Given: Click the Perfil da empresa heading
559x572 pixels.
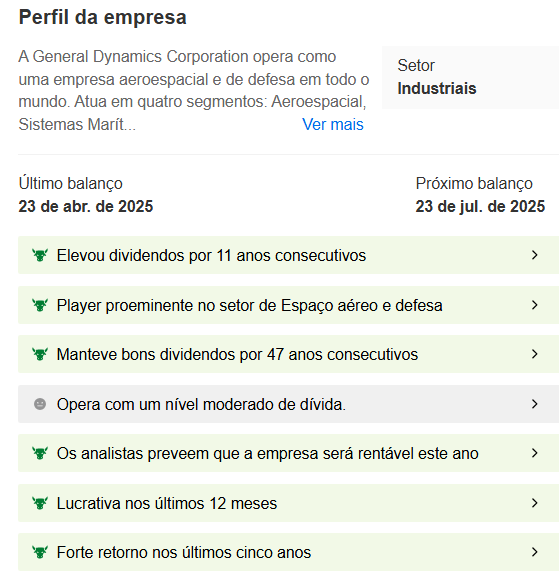Looking at the screenshot, I should [x=103, y=17].
